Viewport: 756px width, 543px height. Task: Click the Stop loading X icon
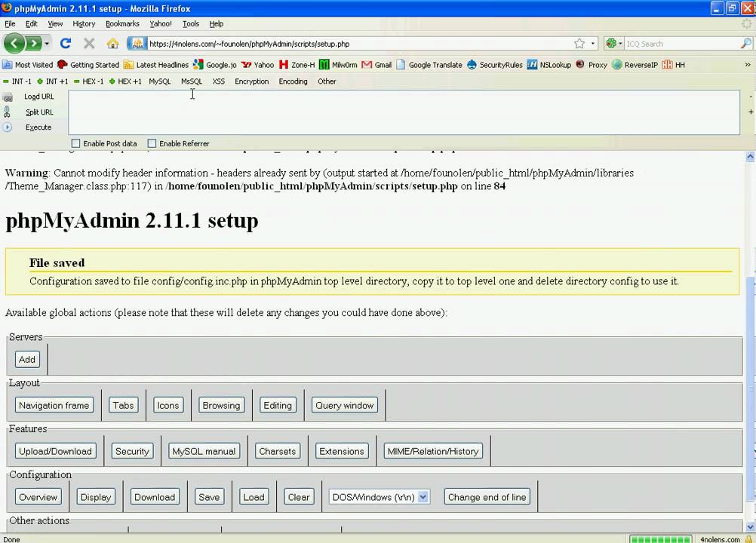click(x=89, y=43)
